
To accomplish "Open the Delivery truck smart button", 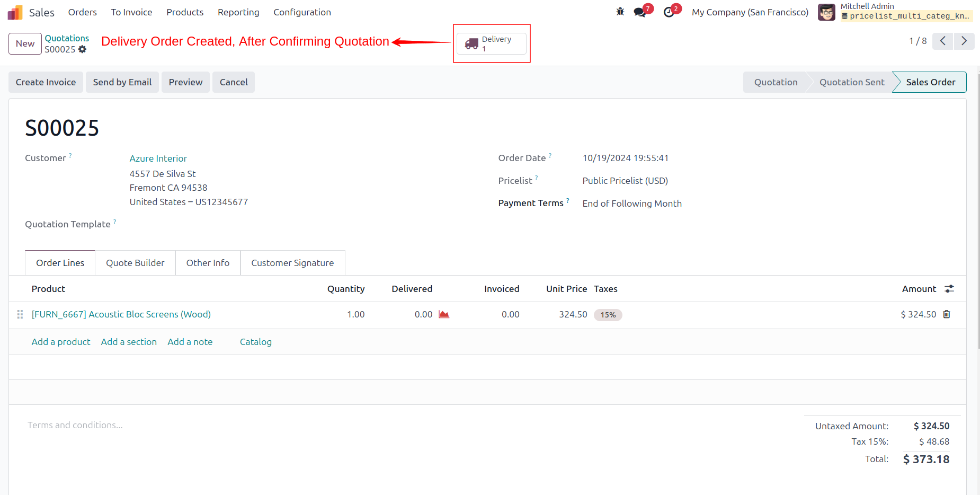I will point(492,43).
